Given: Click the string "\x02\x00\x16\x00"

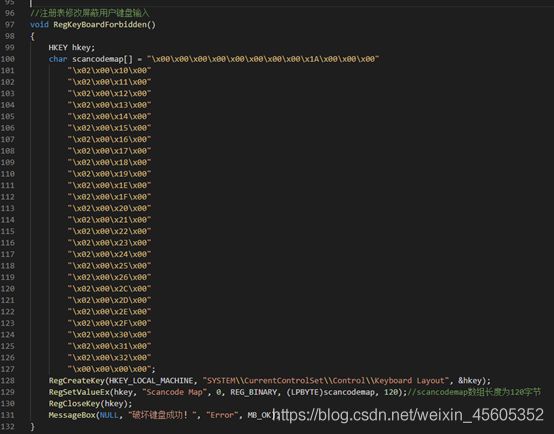Looking at the screenshot, I should click(110, 140).
